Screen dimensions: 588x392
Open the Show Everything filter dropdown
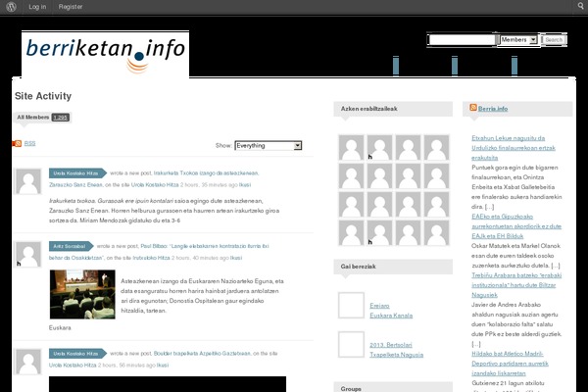point(269,146)
